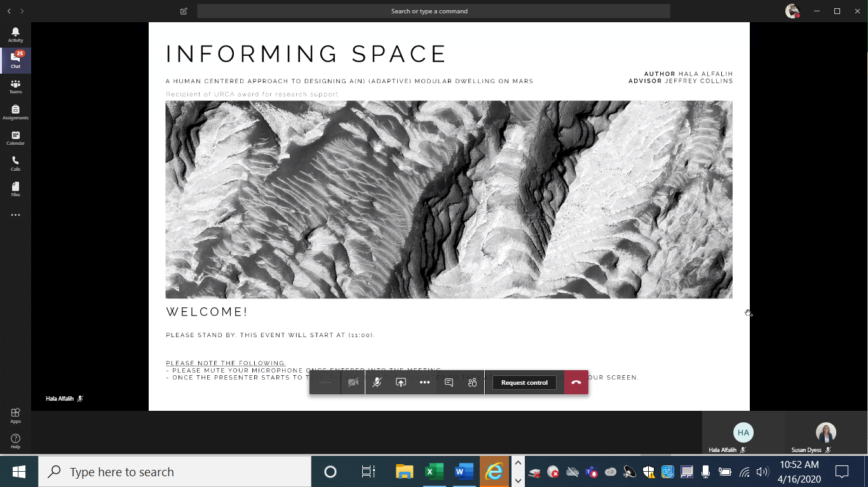This screenshot has width=868, height=487.
Task: Toggle the camera in meeting toolbar
Action: coord(353,383)
